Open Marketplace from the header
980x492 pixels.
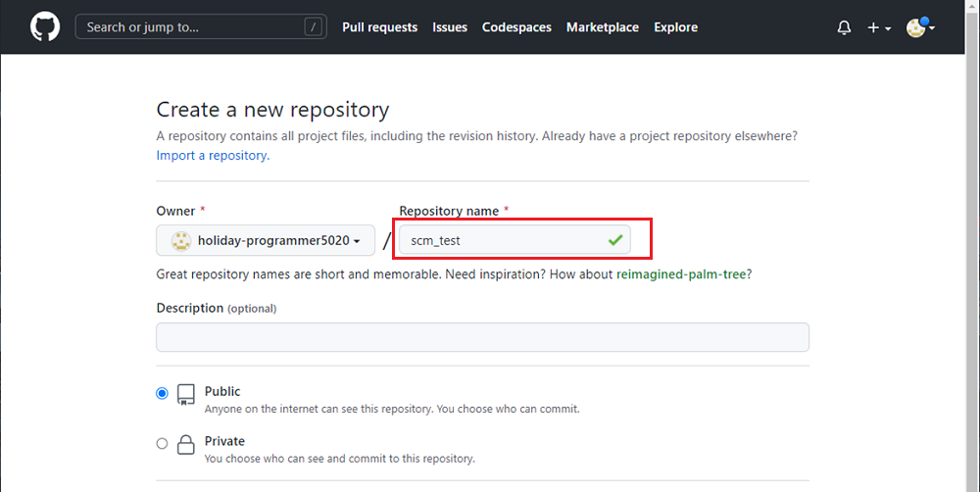tap(603, 27)
